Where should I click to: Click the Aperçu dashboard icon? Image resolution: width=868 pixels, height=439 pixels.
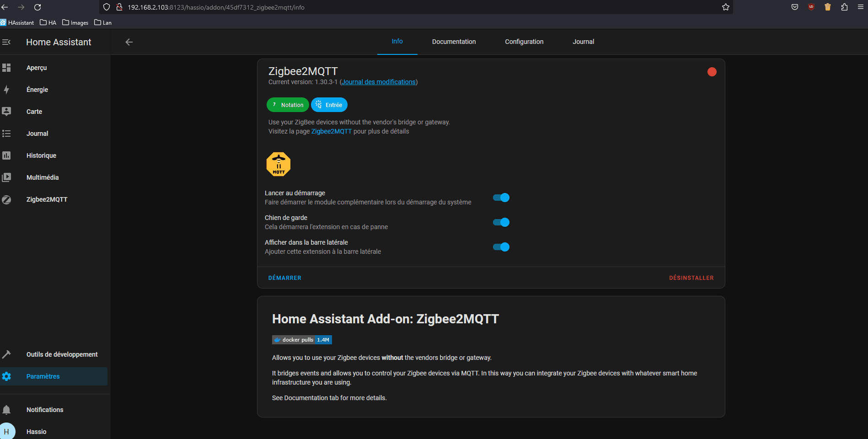pyautogui.click(x=6, y=68)
